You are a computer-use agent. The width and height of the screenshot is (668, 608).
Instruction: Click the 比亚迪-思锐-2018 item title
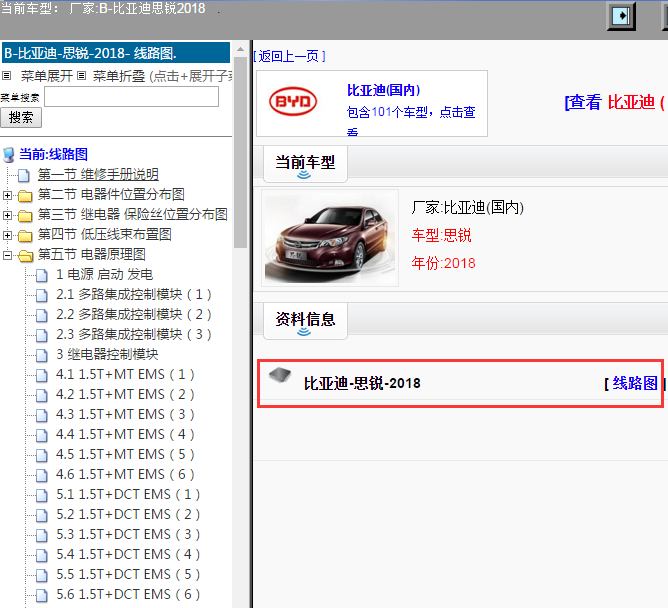[362, 383]
